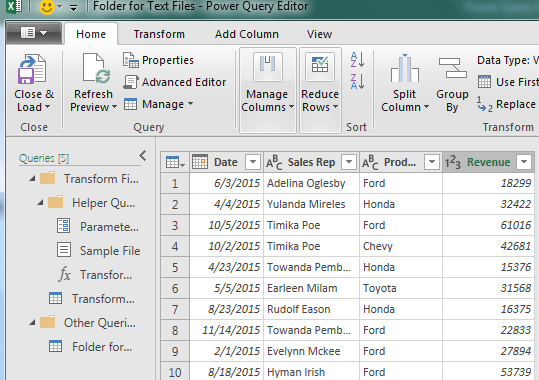Open the Data Type dropdown
Viewport: 539px width, 380px height.
tap(508, 61)
